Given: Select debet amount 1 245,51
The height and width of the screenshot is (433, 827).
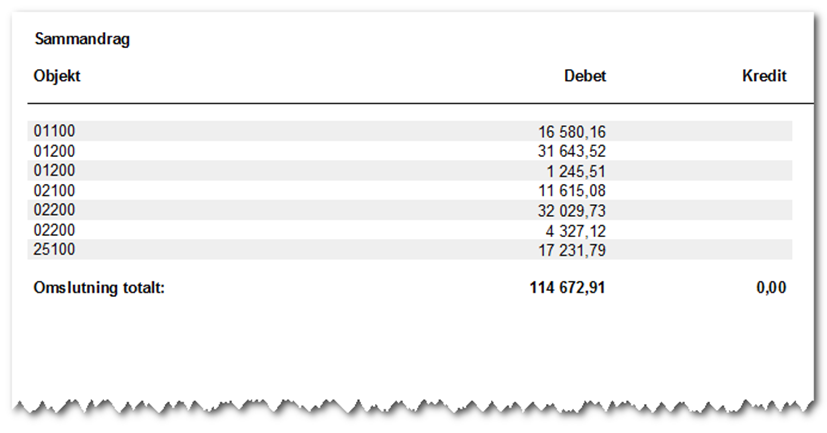Looking at the screenshot, I should (576, 170).
